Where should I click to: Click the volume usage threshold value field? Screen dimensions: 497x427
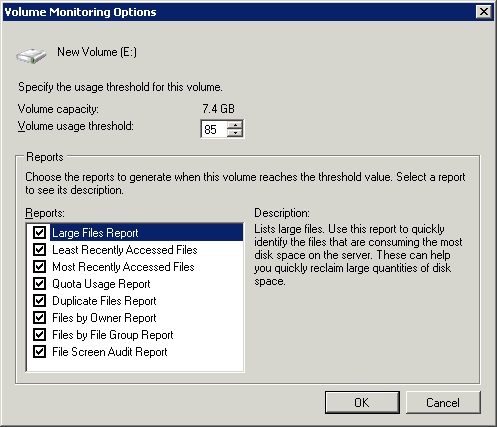coord(214,129)
